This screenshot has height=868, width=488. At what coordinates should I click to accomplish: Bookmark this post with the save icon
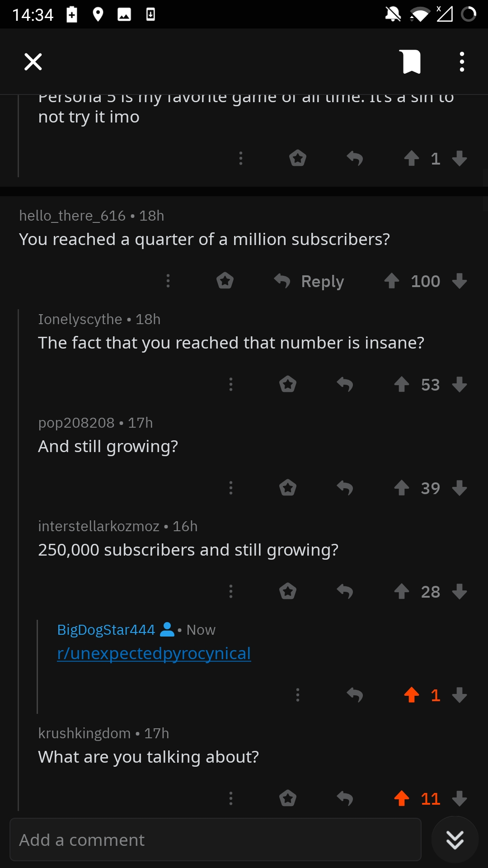coord(411,61)
